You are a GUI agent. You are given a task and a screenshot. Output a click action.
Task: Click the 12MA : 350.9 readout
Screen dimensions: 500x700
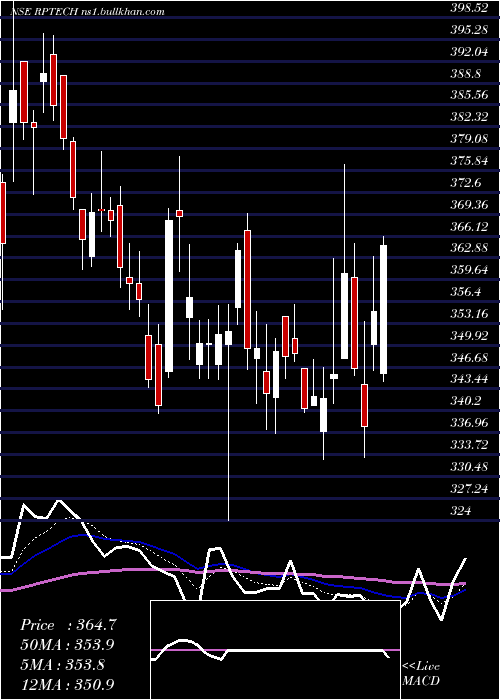pyautogui.click(x=67, y=684)
